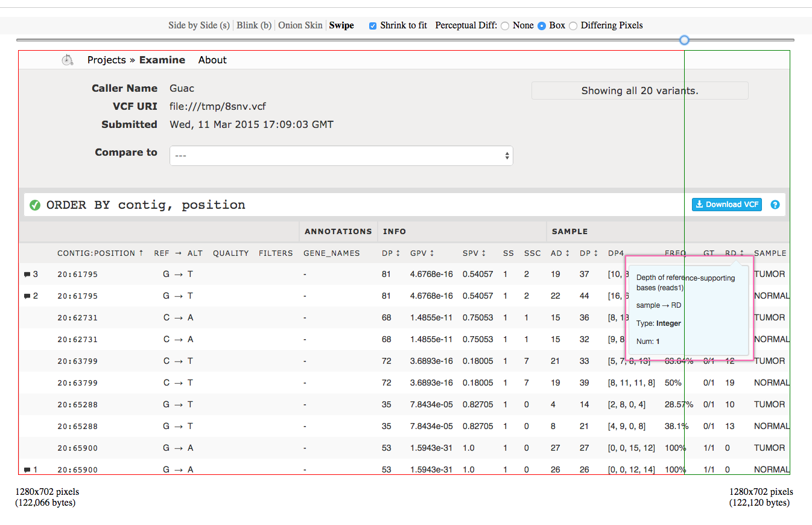The height and width of the screenshot is (525, 812).
Task: Select the None perceptual diff option
Action: [505, 26]
